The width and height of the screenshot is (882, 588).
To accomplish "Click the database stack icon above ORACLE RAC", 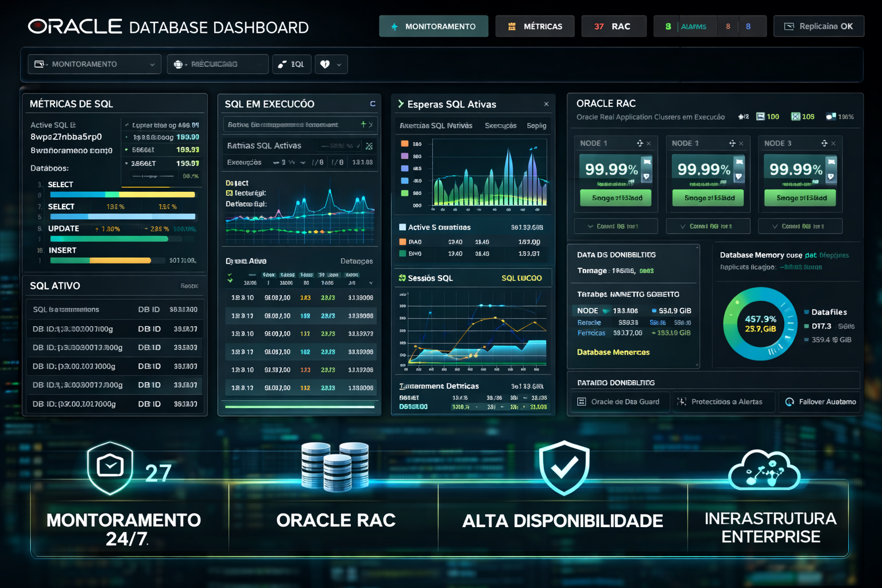I will point(335,466).
